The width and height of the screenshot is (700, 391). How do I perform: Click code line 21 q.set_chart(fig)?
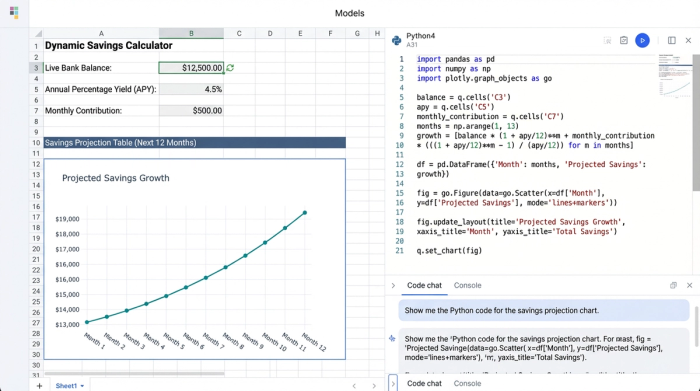click(449, 251)
